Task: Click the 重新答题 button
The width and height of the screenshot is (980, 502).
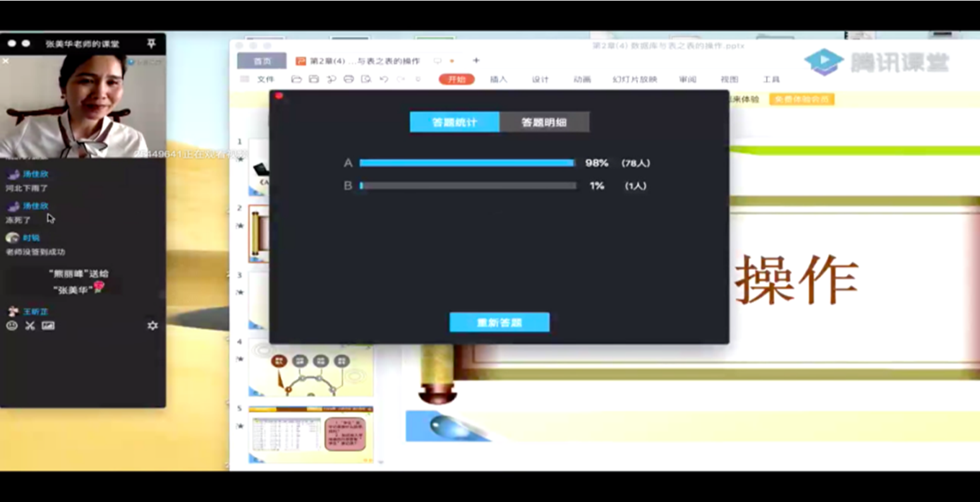Action: click(499, 323)
